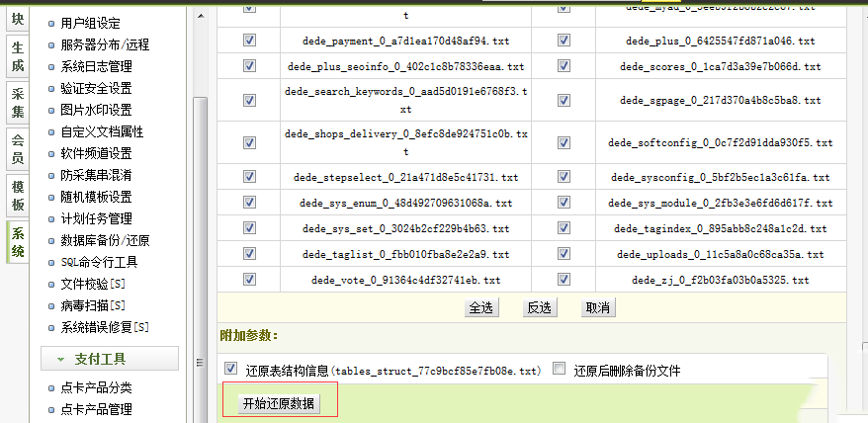Image resolution: width=868 pixels, height=423 pixels.
Task: Collapse the 支付工具 section
Action: point(110,358)
